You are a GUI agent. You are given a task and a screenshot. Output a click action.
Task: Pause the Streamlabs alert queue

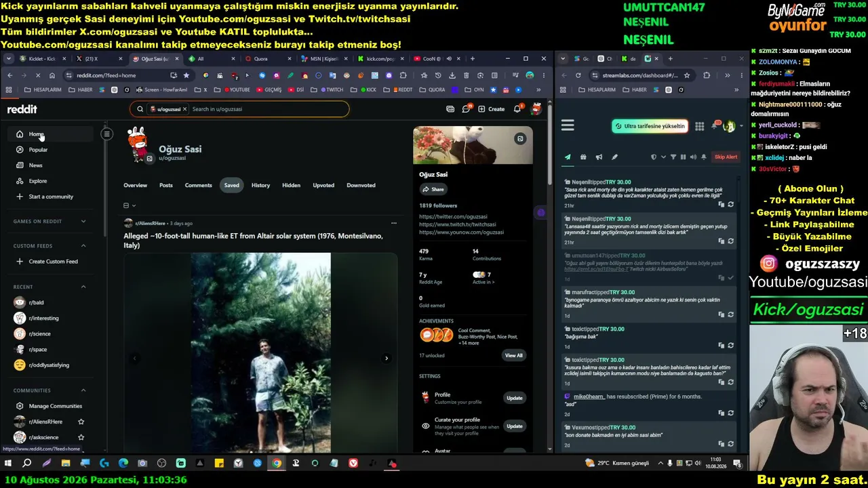pyautogui.click(x=683, y=157)
